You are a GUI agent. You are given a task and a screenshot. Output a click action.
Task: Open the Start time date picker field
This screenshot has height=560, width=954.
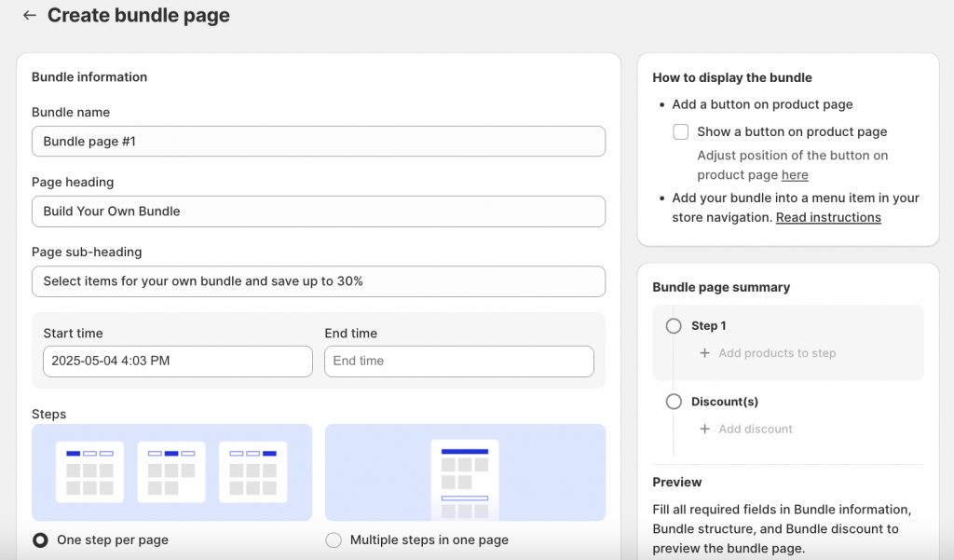coord(177,362)
